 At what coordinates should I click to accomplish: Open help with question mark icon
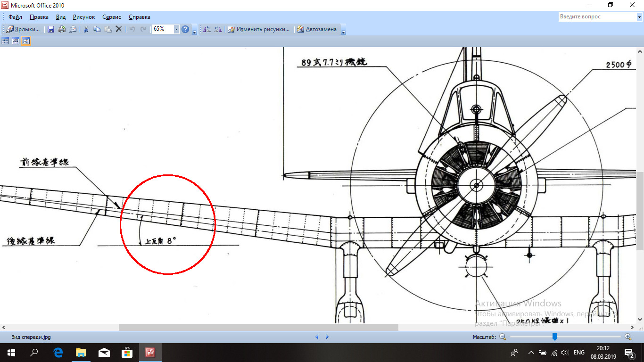tap(185, 29)
